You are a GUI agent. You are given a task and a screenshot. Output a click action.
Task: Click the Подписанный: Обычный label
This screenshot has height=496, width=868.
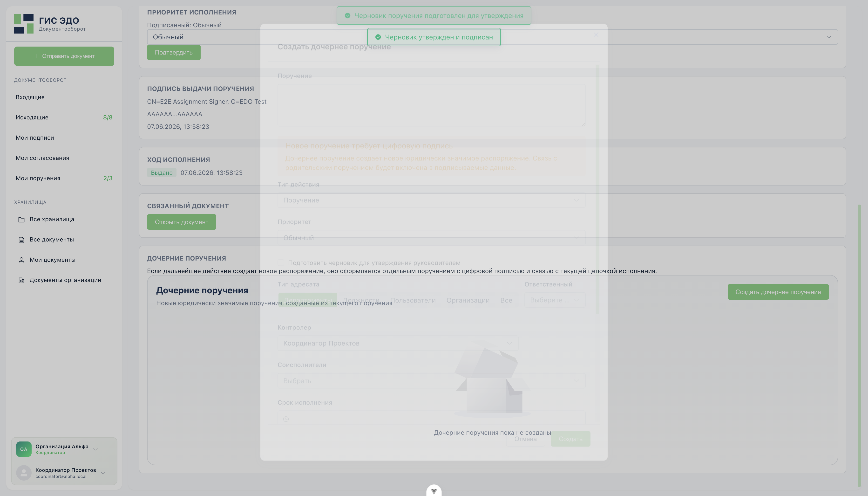[x=184, y=25]
